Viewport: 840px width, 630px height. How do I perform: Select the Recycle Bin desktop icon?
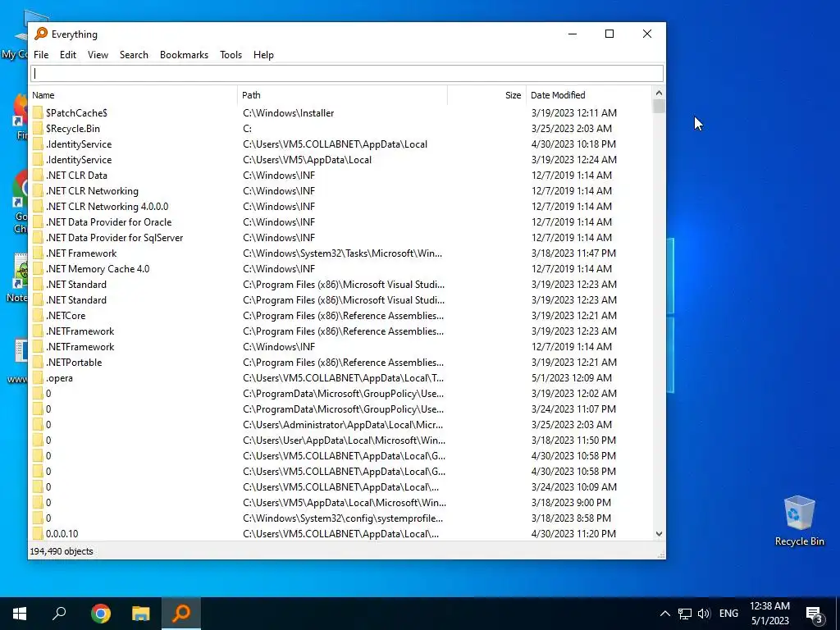[799, 521]
